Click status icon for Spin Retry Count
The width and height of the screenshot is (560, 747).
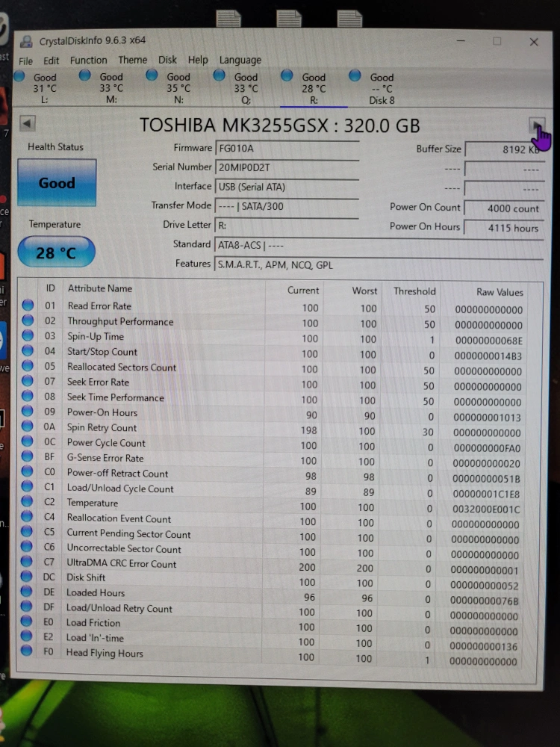tap(28, 427)
